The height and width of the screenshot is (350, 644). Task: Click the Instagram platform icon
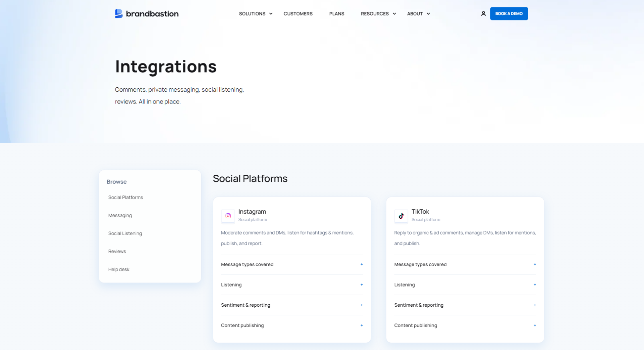228,216
